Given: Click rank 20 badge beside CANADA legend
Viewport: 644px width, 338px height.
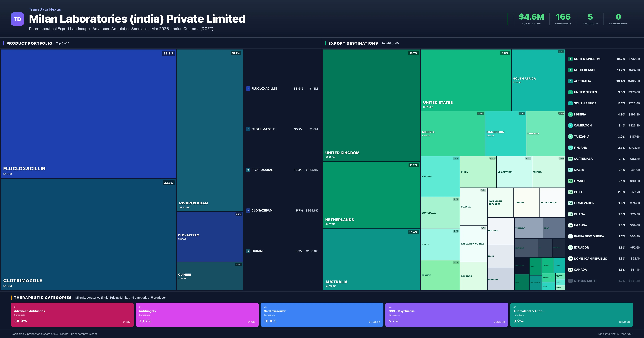Looking at the screenshot, I should click(570, 270).
